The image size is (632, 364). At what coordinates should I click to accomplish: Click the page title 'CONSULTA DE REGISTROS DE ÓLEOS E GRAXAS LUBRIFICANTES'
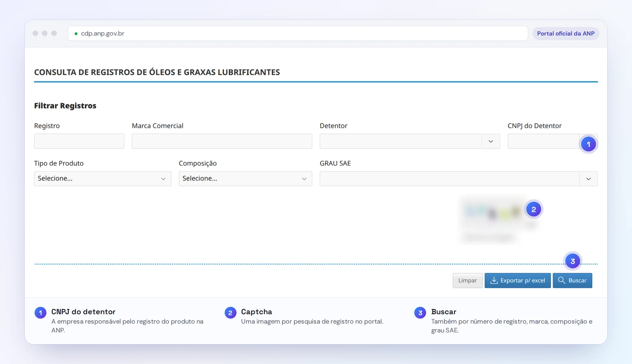pyautogui.click(x=157, y=72)
